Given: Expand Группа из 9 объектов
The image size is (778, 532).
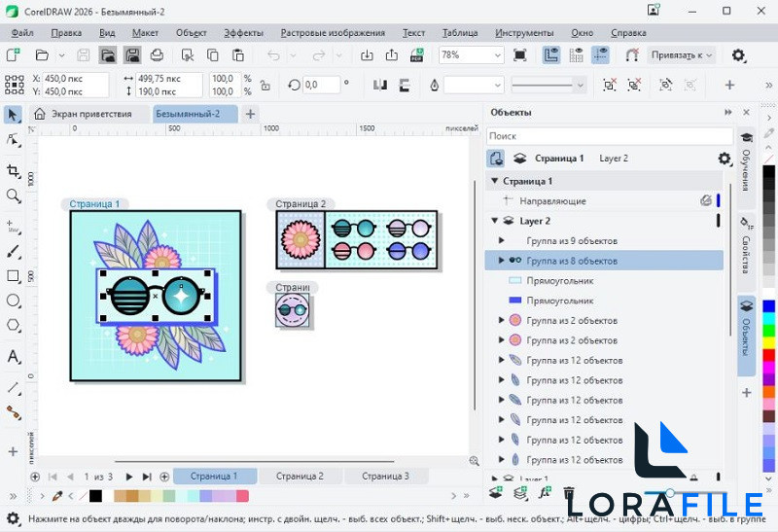Looking at the screenshot, I should [x=501, y=240].
